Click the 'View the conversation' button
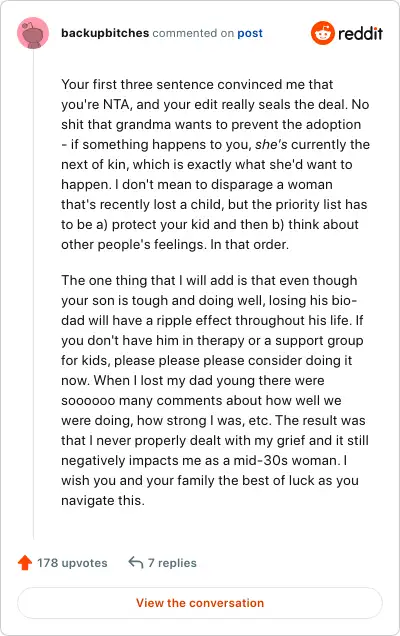The image size is (400, 636). (200, 603)
